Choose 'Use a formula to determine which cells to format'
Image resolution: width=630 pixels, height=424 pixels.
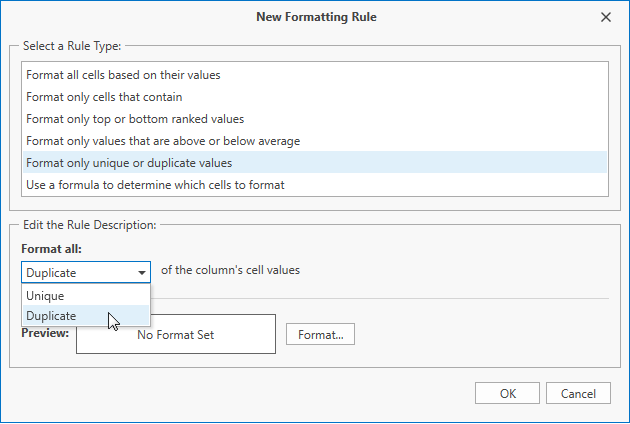coord(315,185)
